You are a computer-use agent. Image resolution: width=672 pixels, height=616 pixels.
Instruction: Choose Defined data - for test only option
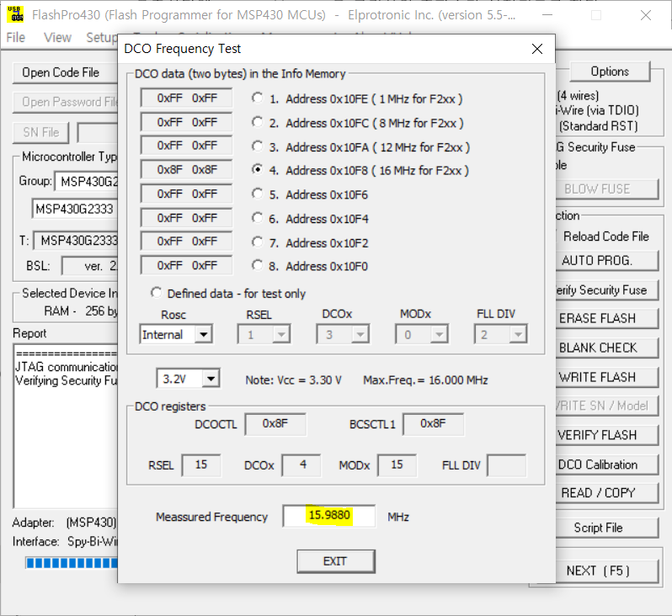coord(156,293)
